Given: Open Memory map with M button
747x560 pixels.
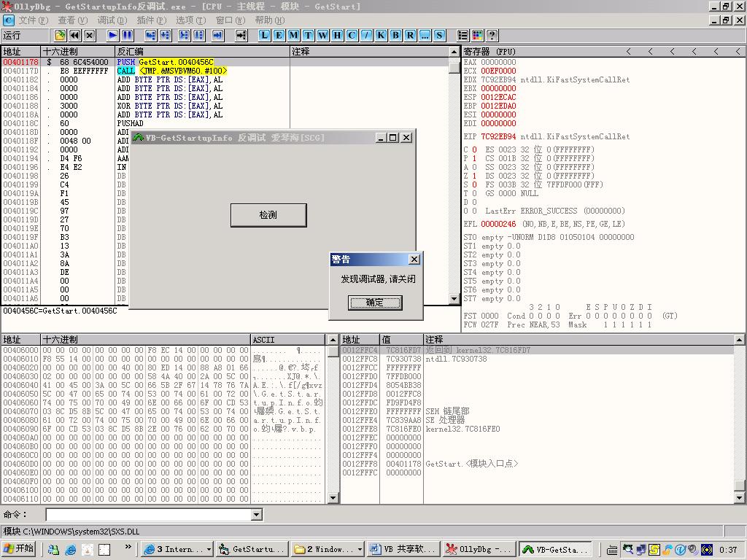Looking at the screenshot, I should pos(293,35).
